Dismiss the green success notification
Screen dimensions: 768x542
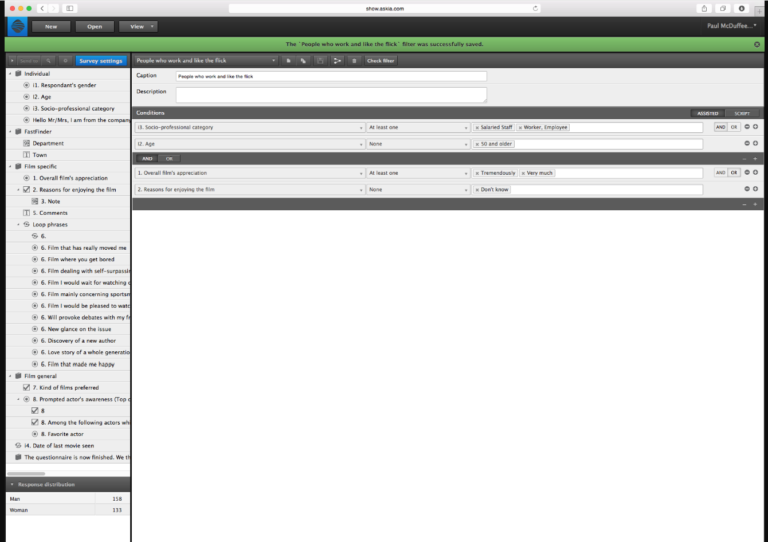pos(757,44)
